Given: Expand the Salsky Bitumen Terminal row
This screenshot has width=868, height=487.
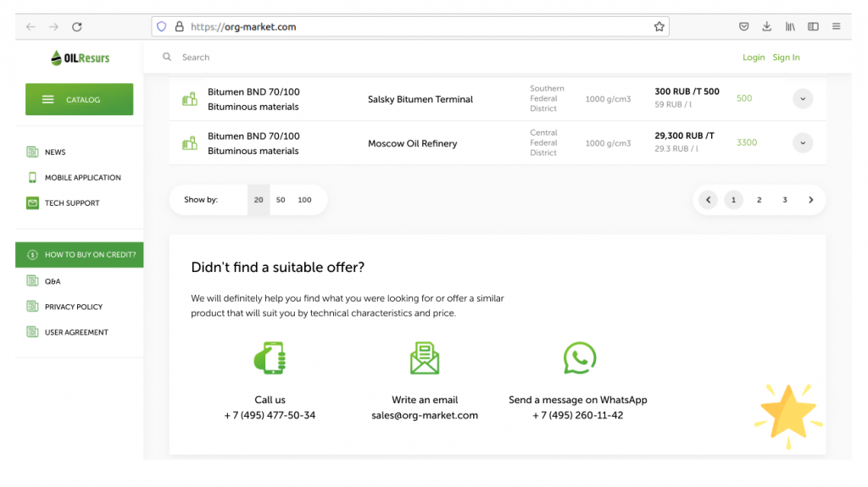Looking at the screenshot, I should coord(802,99).
